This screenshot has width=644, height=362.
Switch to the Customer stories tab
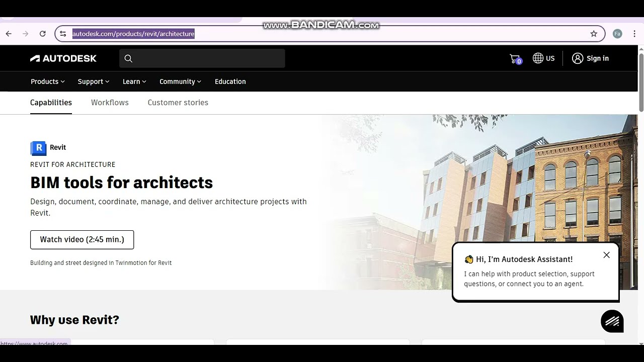point(178,103)
